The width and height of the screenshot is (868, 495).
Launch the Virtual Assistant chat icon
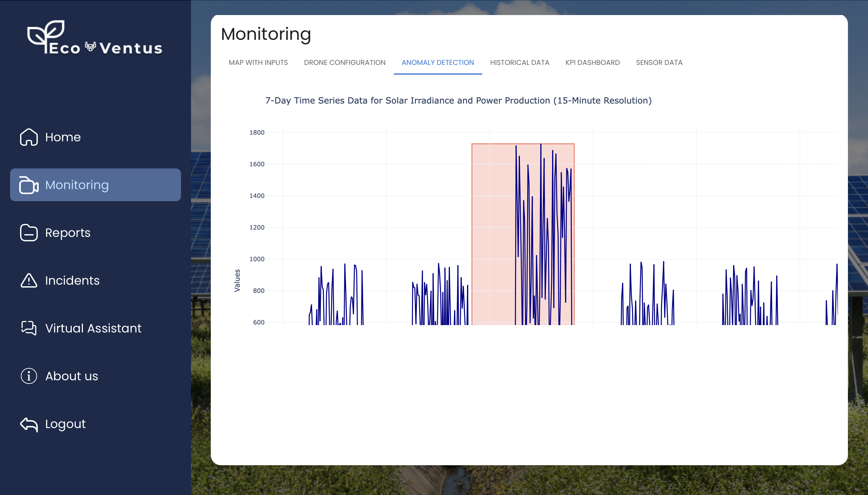pos(29,328)
